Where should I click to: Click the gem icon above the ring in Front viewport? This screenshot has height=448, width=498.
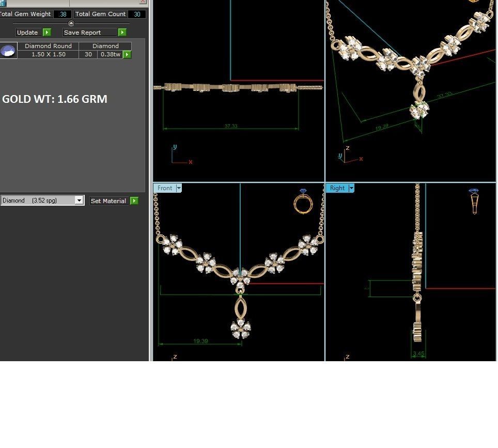(x=303, y=191)
